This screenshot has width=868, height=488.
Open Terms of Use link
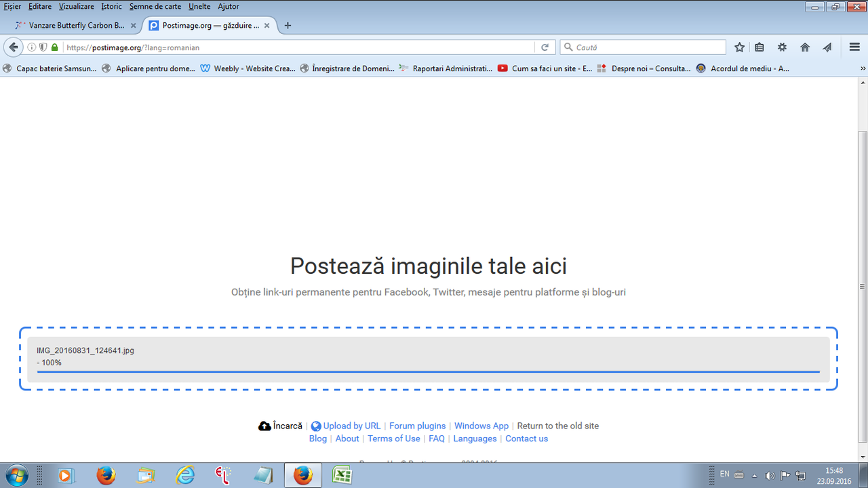tap(394, 439)
